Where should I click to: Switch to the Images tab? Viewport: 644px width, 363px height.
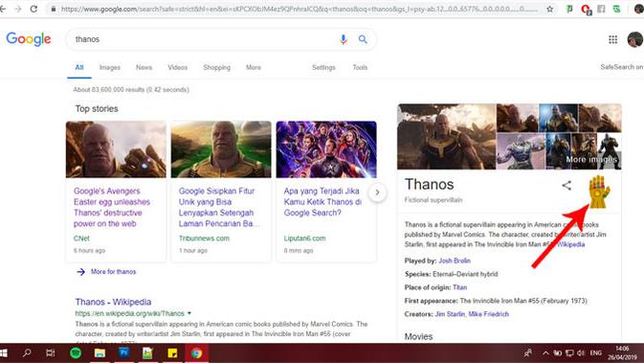coord(110,67)
